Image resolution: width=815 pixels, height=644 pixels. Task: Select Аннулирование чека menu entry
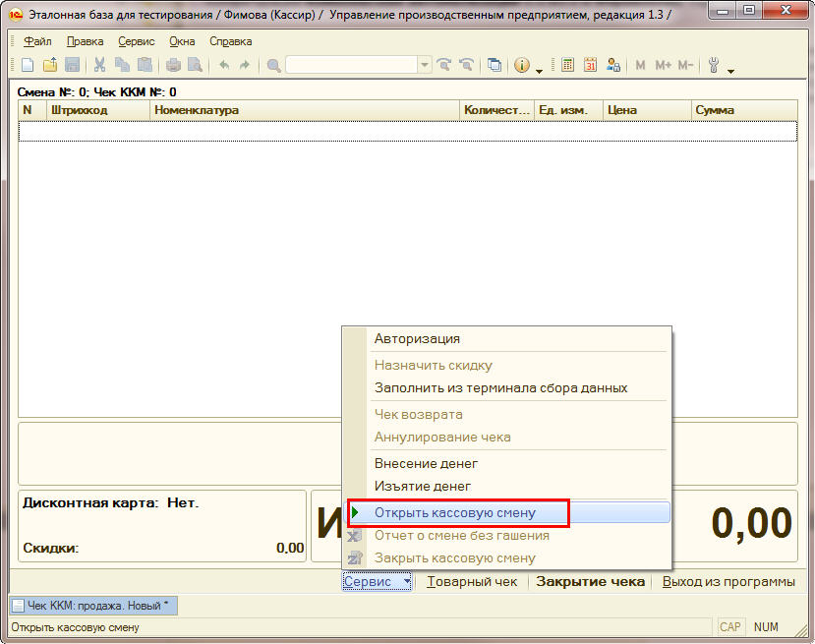(x=506, y=438)
